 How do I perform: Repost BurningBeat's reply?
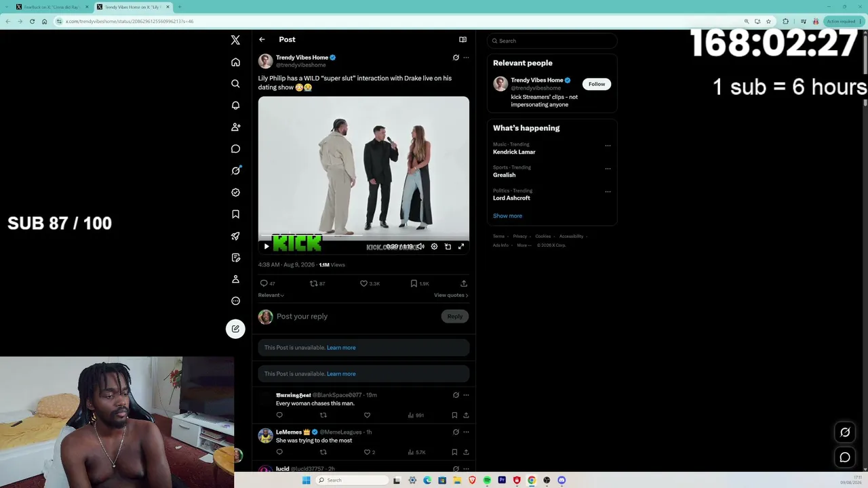[323, 415]
